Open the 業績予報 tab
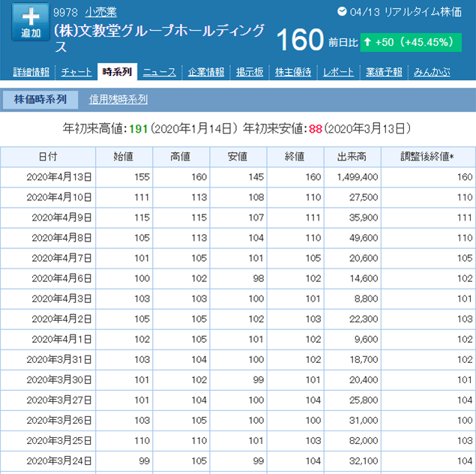The width and height of the screenshot is (476, 474). [384, 72]
